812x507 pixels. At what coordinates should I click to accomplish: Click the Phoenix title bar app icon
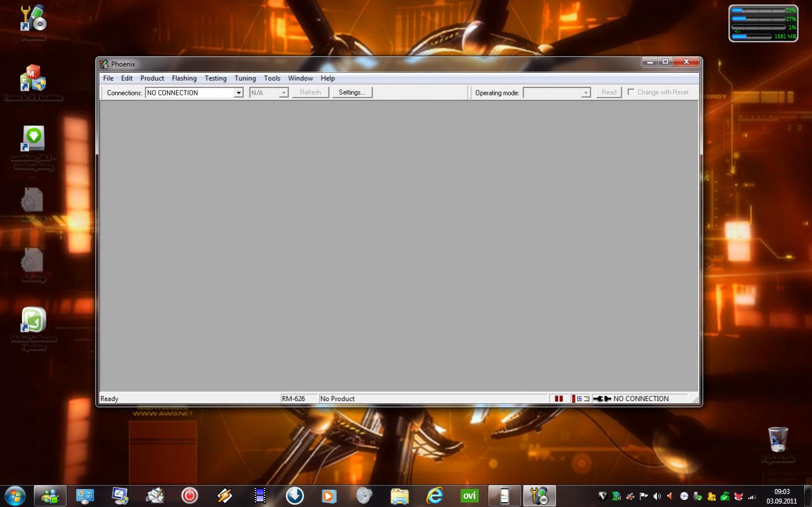[x=104, y=64]
